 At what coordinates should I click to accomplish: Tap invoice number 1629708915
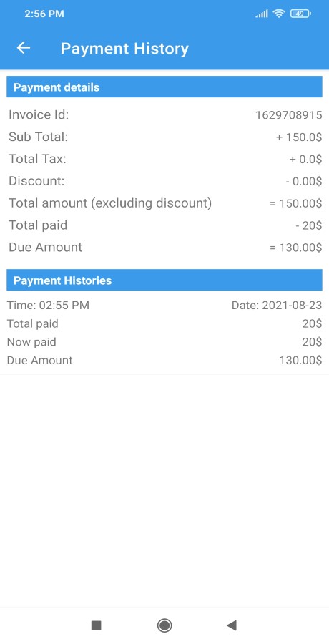tap(289, 115)
